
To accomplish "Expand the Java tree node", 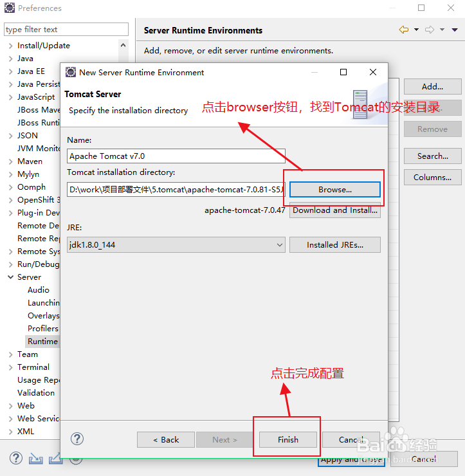I will click(x=11, y=59).
